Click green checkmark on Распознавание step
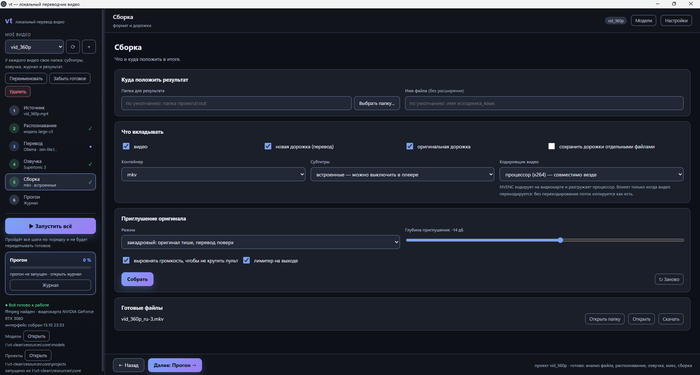 pyautogui.click(x=90, y=129)
